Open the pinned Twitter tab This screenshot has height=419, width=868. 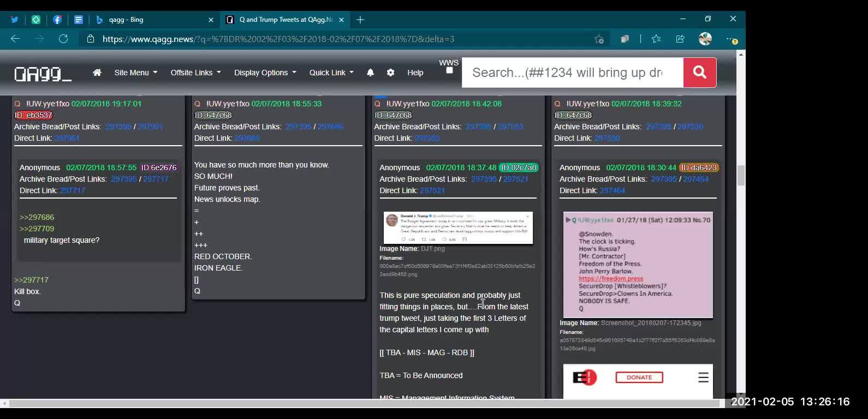click(x=14, y=20)
